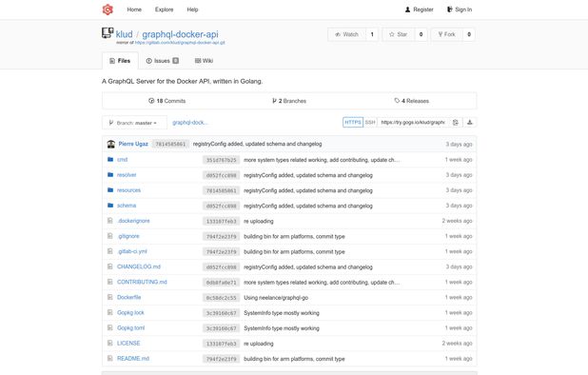Open the resolver folder
Screen dimensions: 588x375
click(x=127, y=175)
